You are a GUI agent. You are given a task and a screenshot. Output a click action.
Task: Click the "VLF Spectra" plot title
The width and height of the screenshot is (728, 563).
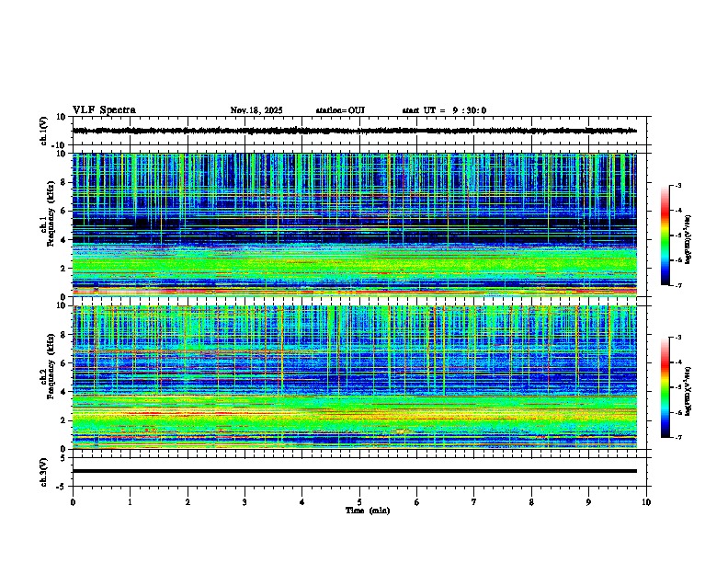pos(104,110)
